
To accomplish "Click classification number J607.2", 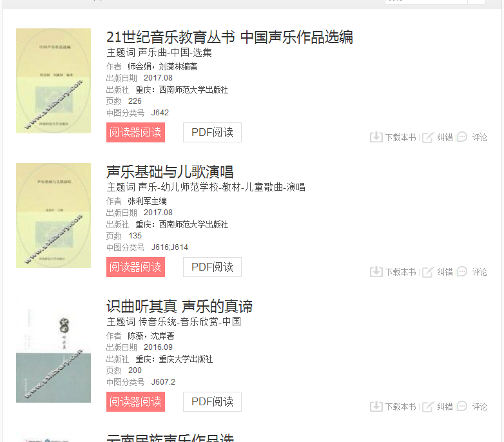I will point(163,382).
